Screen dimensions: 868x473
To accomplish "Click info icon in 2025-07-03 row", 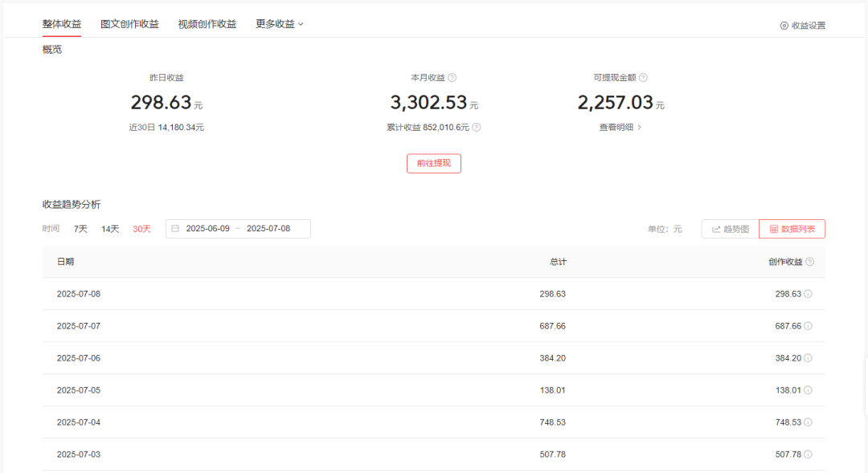I will [x=809, y=455].
